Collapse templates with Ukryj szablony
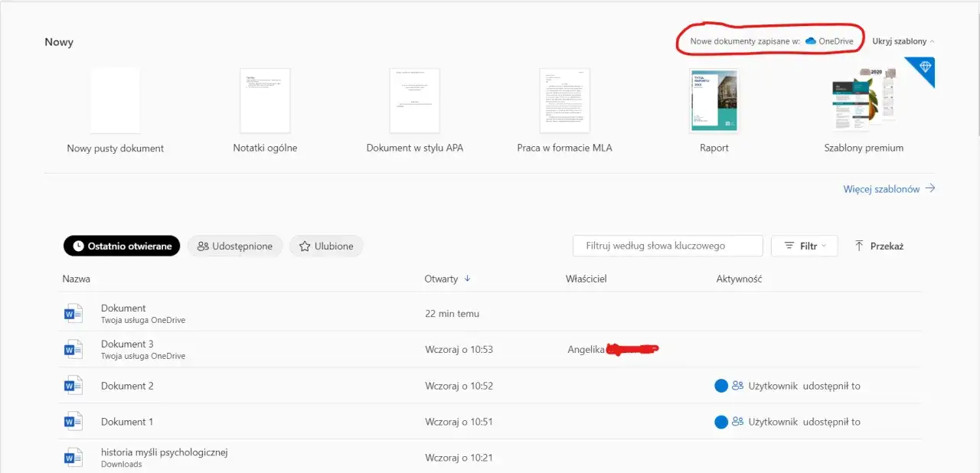 (x=903, y=41)
